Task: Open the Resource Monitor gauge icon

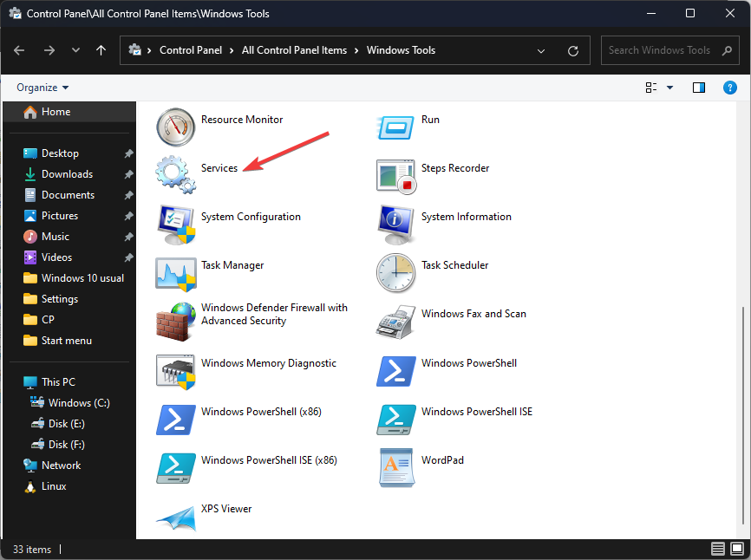Action: 176,127
